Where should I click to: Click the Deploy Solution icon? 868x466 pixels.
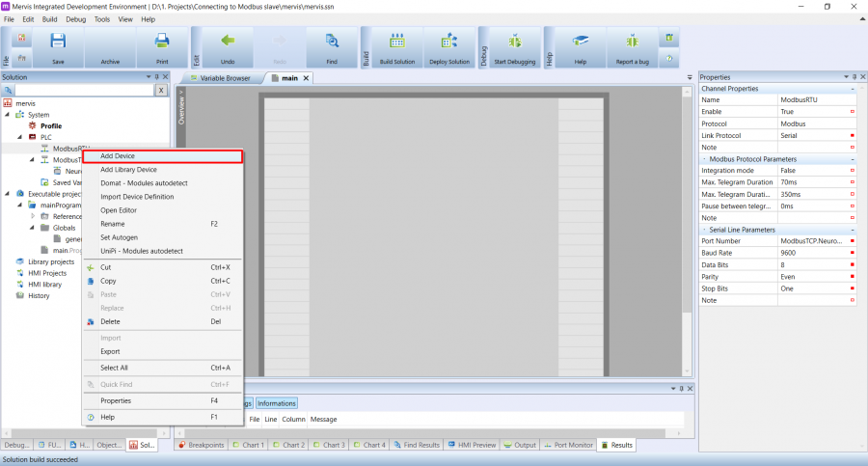(448, 42)
